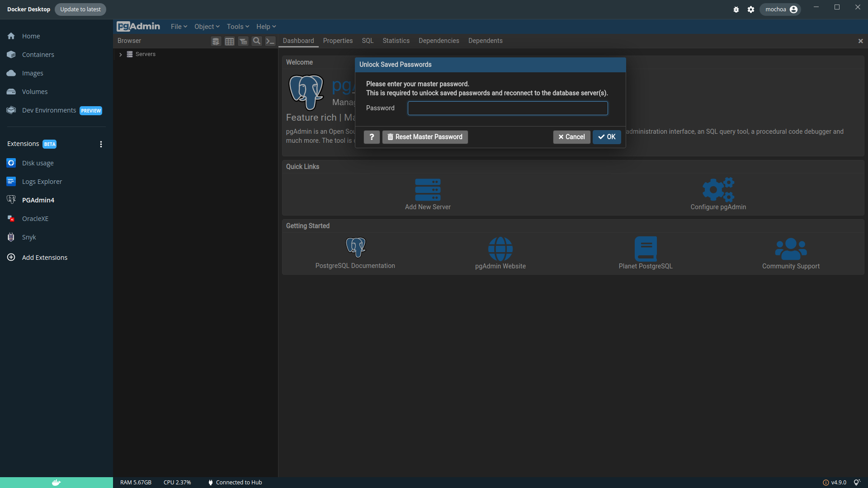Open the Docker troubleshoot bug icon
The height and width of the screenshot is (488, 868).
[x=736, y=9]
